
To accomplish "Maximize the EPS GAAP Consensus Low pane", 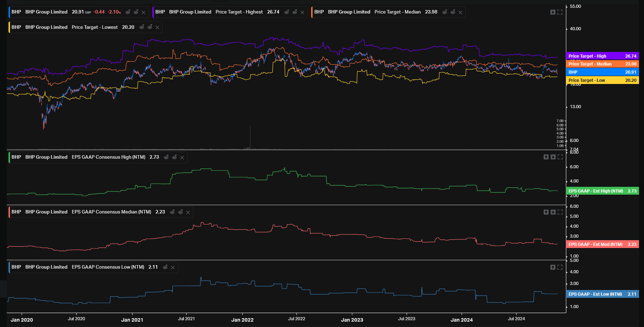I will (x=560, y=267).
